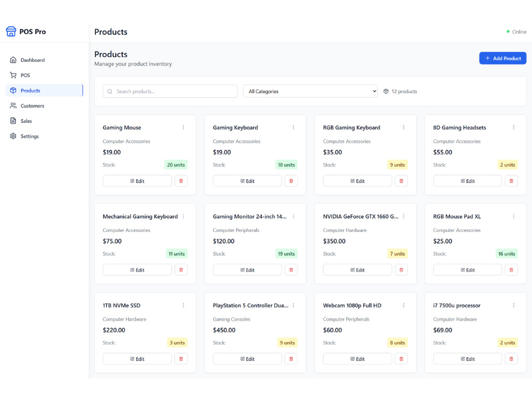This screenshot has width=532, height=399.
Task: Edit the Gaming Keyboard product
Action: (x=247, y=181)
